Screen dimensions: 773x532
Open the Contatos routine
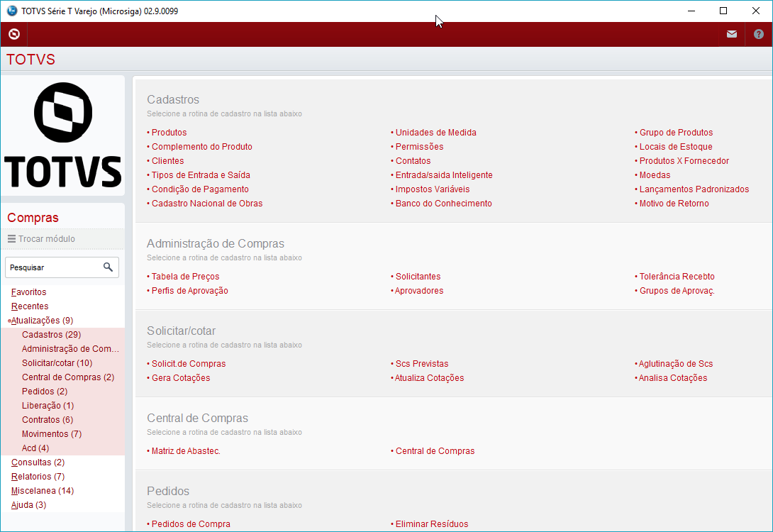pyautogui.click(x=413, y=161)
